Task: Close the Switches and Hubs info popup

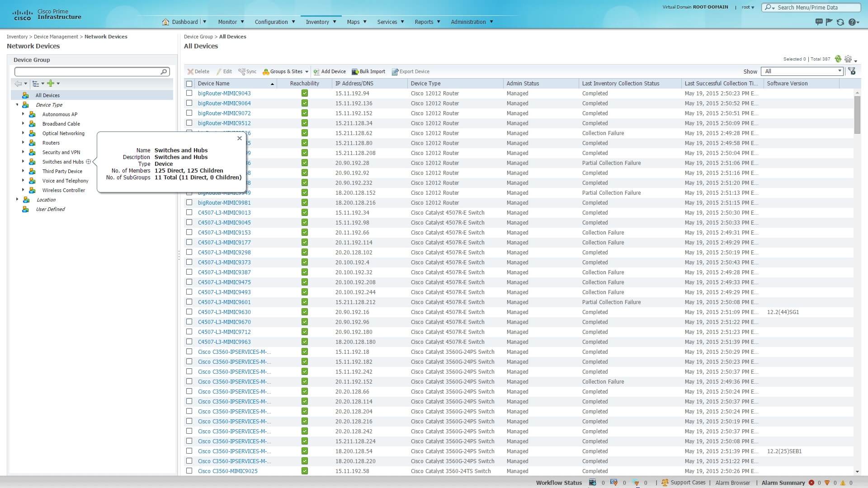Action: click(x=240, y=138)
